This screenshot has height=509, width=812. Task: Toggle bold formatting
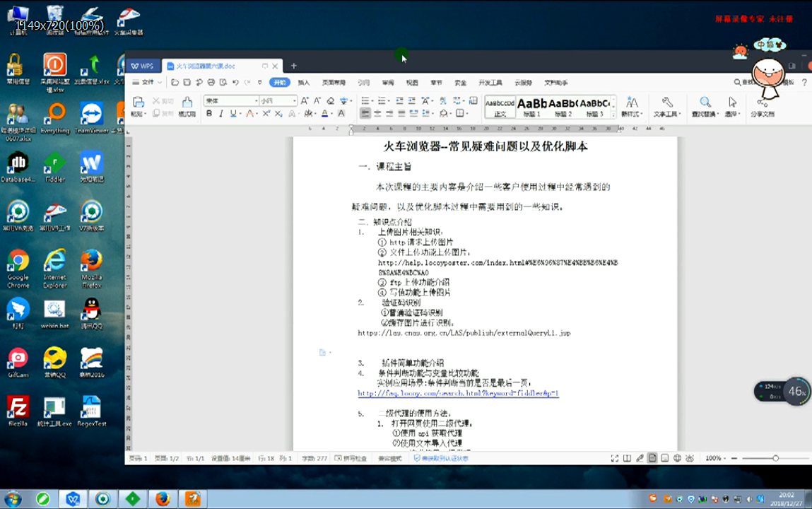pos(209,113)
